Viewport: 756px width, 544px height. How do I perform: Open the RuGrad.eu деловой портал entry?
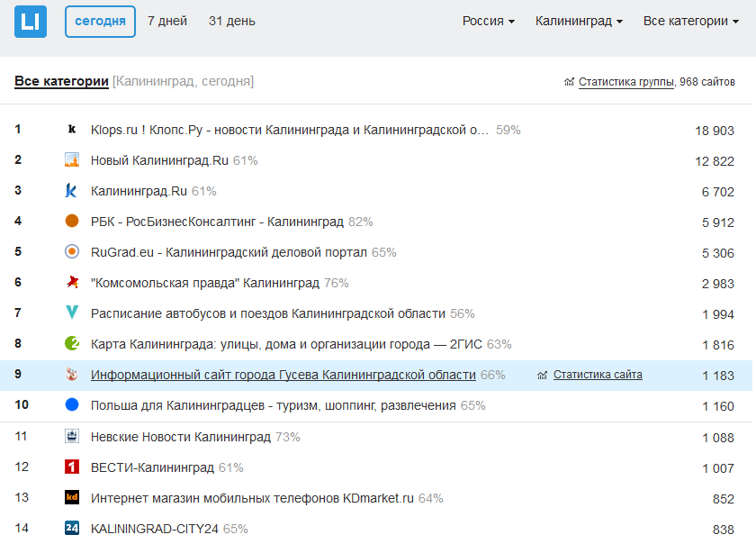229,252
